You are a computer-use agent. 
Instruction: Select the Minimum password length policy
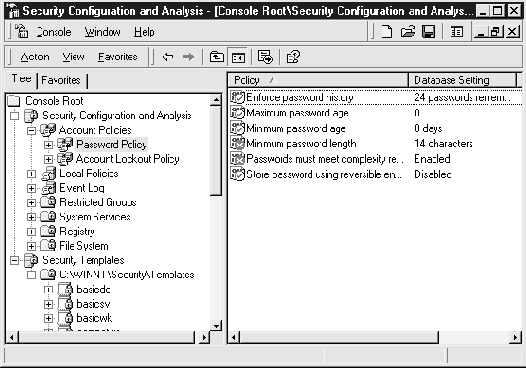pyautogui.click(x=301, y=144)
